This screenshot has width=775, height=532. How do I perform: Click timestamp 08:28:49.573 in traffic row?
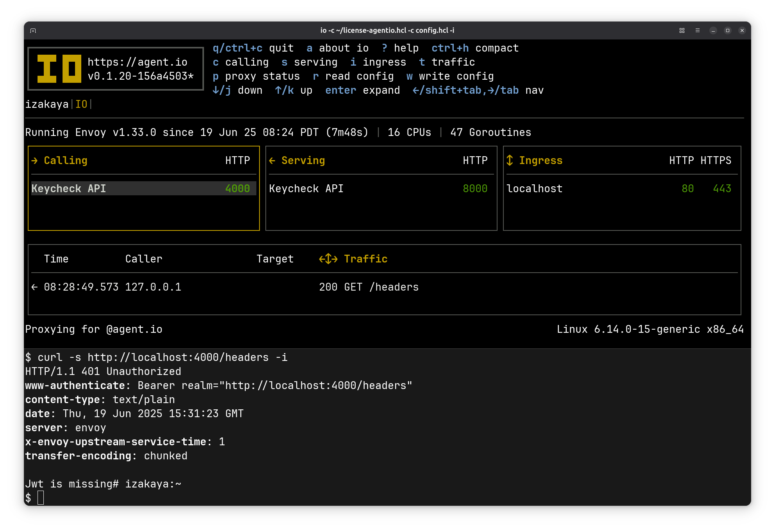tap(81, 287)
